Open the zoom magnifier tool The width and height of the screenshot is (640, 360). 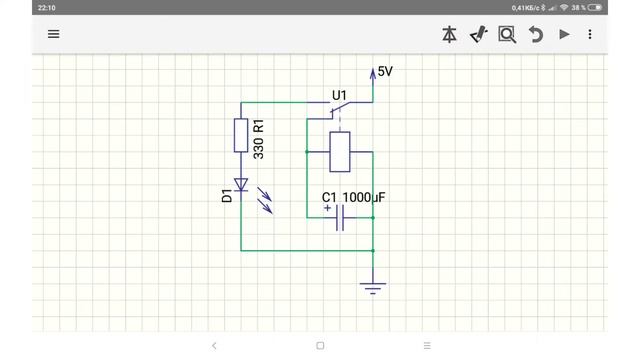tap(507, 34)
